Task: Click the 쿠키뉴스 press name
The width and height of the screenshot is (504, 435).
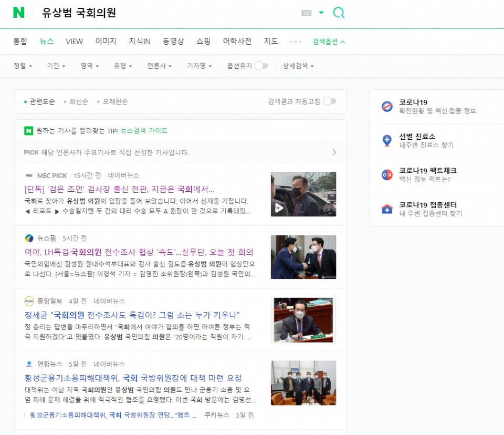Action: coord(217,415)
